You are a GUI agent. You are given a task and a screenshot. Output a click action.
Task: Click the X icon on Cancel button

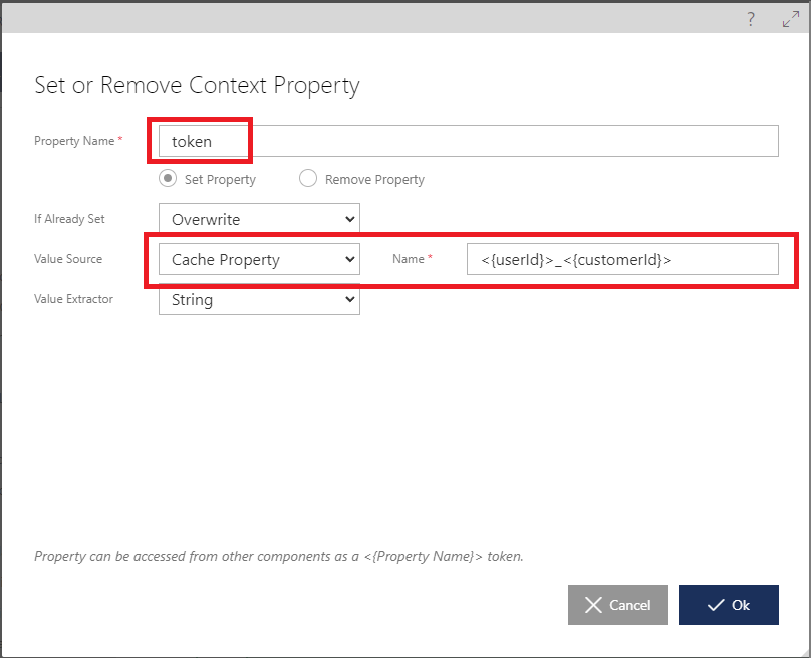(593, 605)
